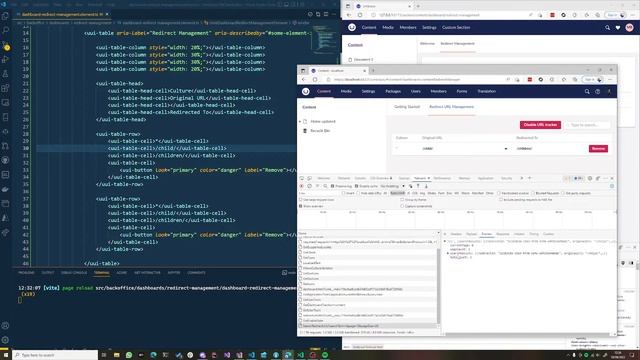
Task: Select the TERMINAL panel tab
Action: click(101, 273)
